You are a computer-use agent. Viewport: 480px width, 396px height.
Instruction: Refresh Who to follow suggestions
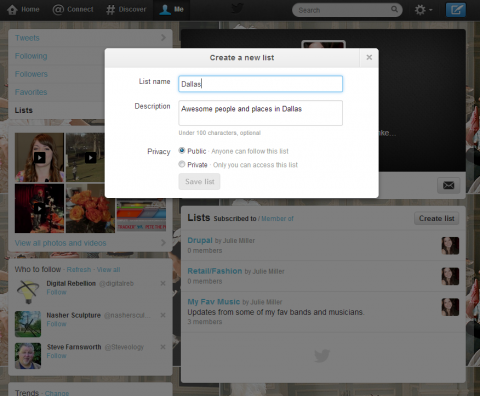pos(79,269)
